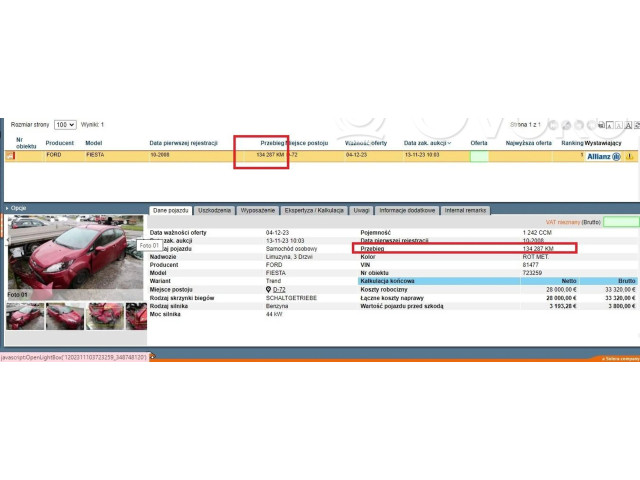Click the 10-2008 registration date cell
This screenshot has width=640, height=480.
click(160, 155)
